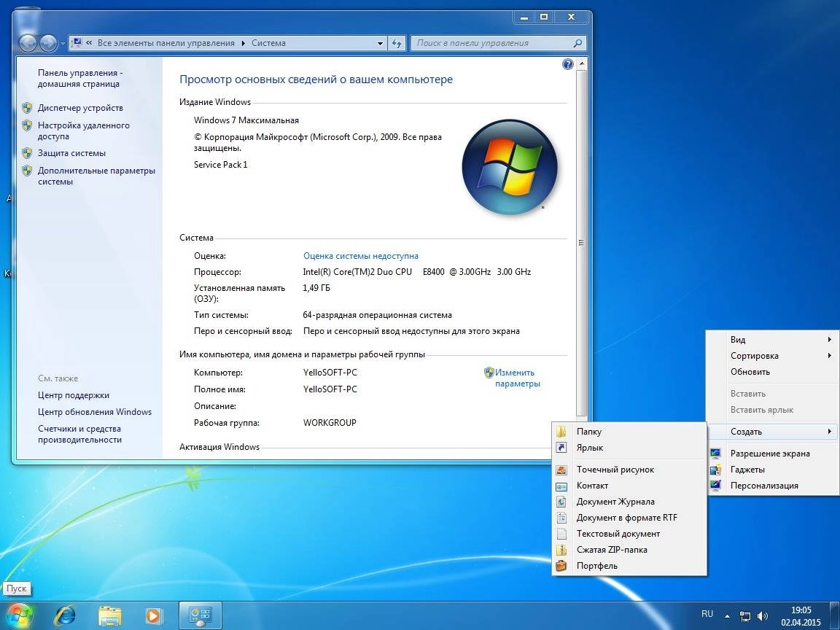Click Все элементы панели управления breadcrumb

pos(166,44)
